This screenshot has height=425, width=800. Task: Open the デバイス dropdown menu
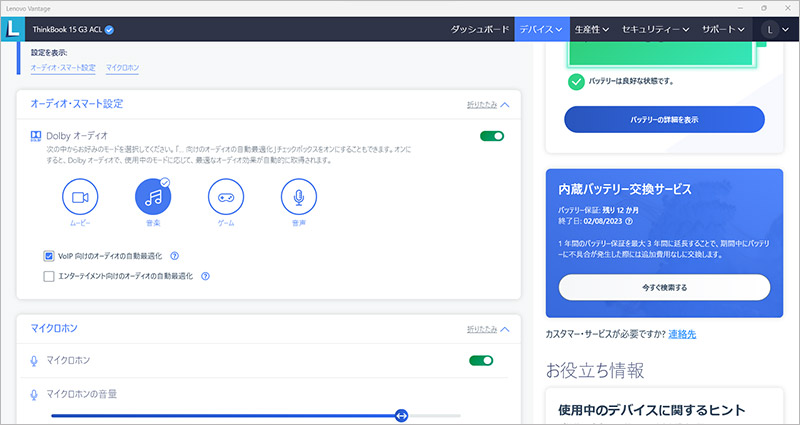click(540, 30)
